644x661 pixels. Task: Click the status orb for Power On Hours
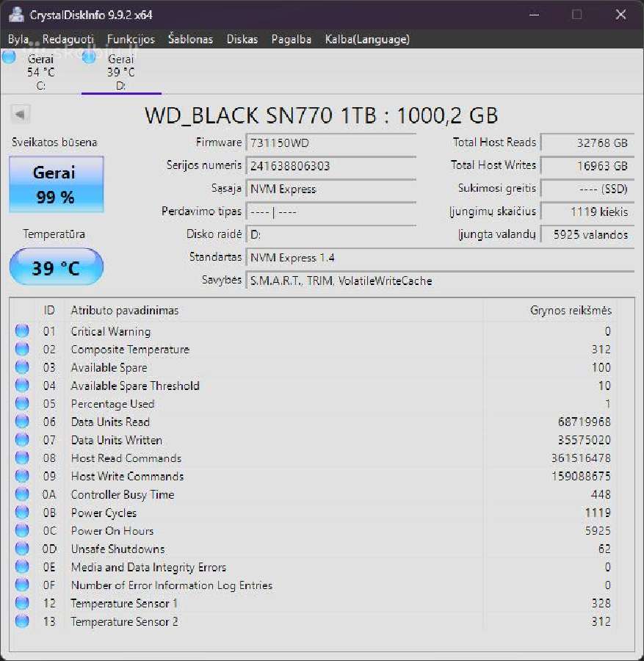click(22, 530)
